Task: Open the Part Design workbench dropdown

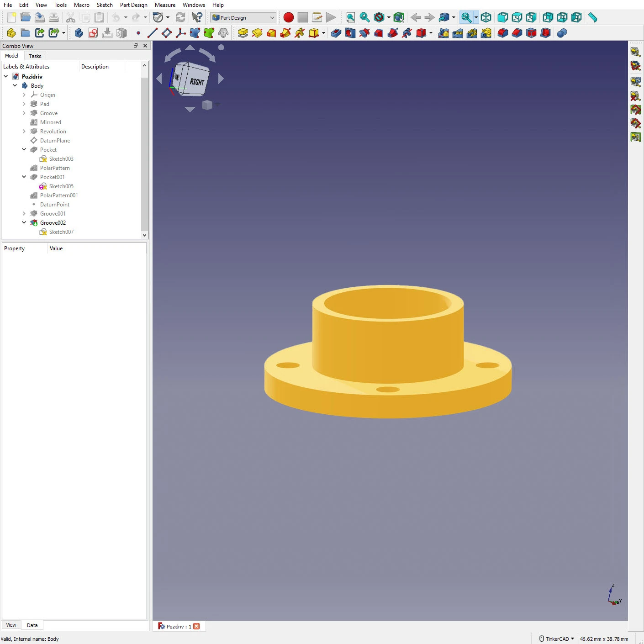Action: coord(243,18)
